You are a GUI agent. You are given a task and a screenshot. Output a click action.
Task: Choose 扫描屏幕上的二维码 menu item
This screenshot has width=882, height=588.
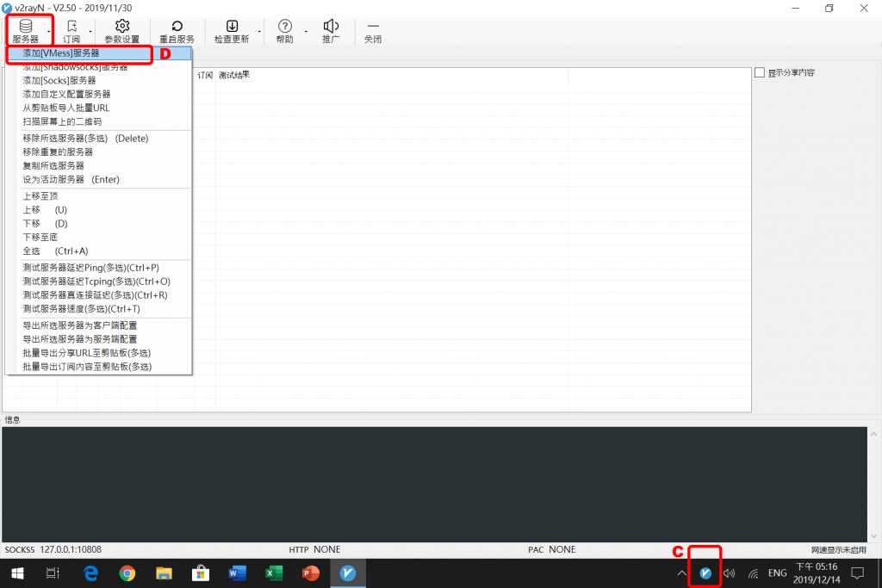(x=98, y=121)
